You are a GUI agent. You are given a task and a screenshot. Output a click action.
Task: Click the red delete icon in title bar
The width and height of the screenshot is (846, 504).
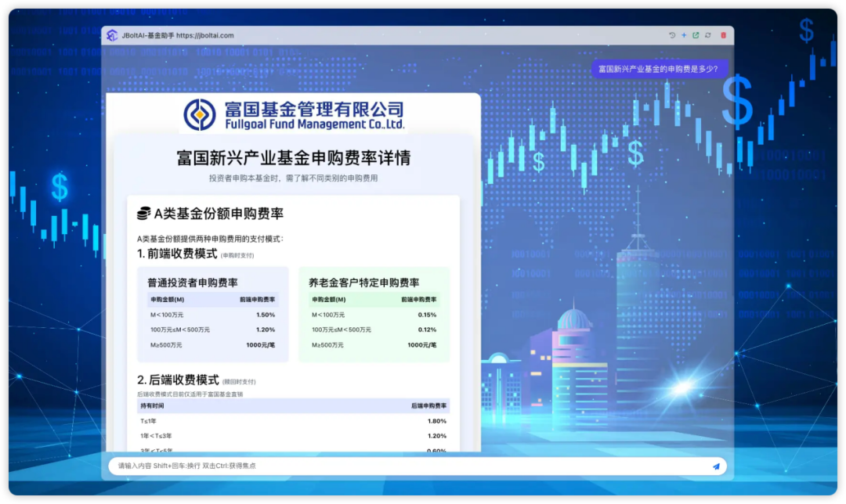(x=724, y=35)
